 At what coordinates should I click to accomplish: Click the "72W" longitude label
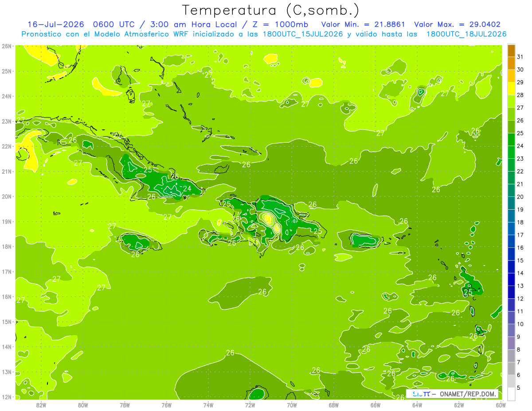pyautogui.click(x=250, y=405)
